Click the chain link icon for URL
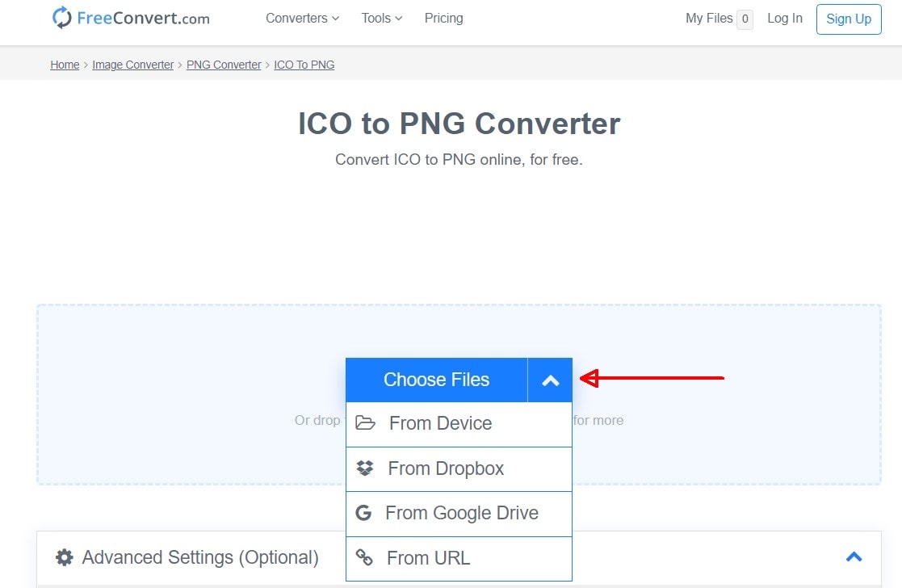 (x=365, y=558)
